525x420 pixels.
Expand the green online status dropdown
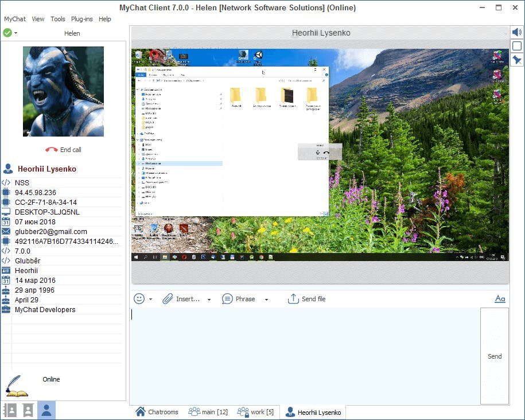(15, 33)
